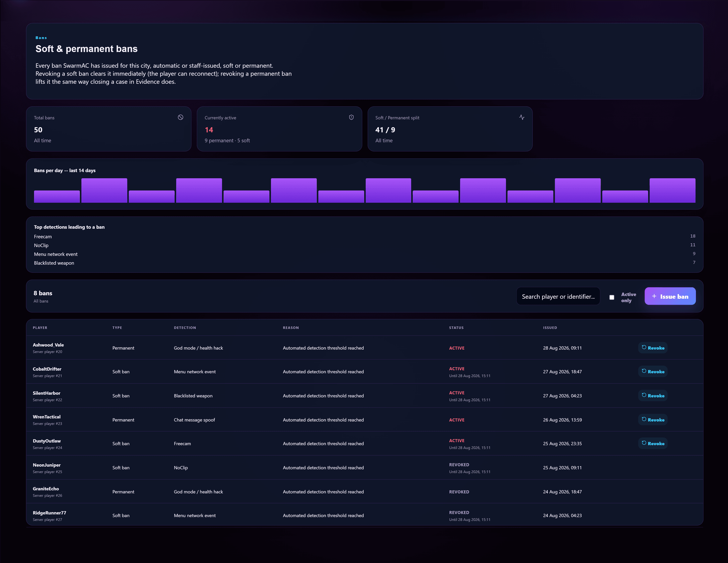
Task: Revoke the DustyOutlaw ban
Action: 653,443
